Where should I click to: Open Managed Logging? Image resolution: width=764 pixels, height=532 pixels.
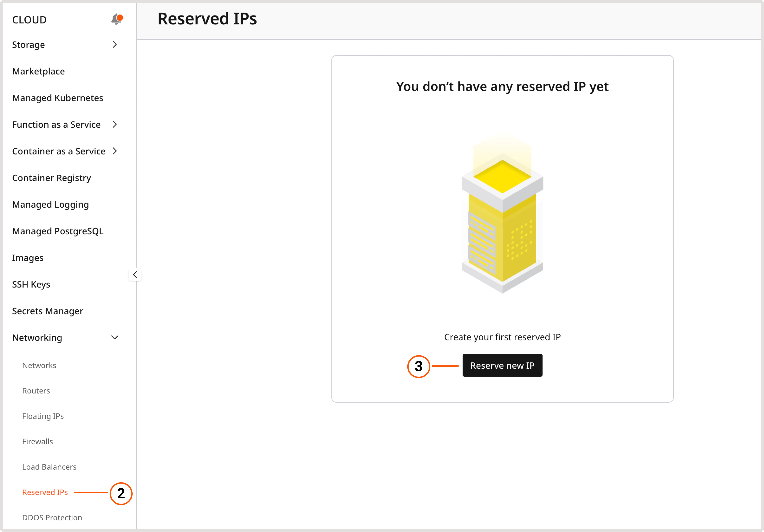tap(50, 204)
